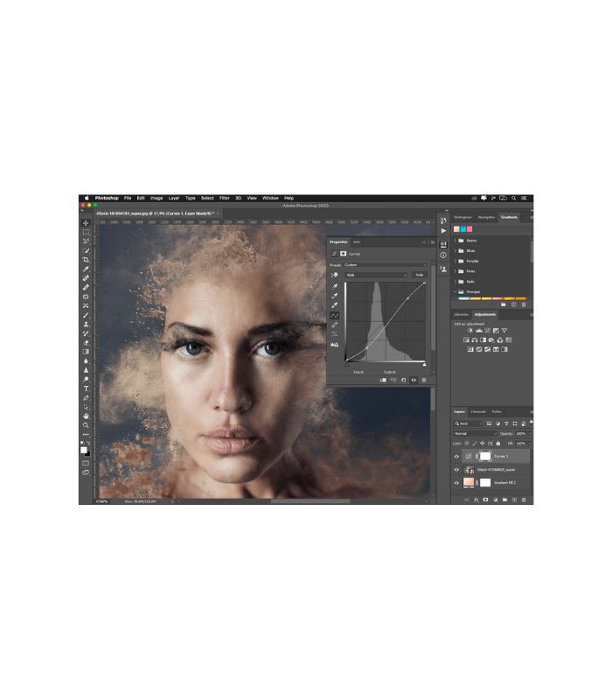Select the Move tool
Image resolution: width=612 pixels, height=700 pixels.
click(86, 223)
